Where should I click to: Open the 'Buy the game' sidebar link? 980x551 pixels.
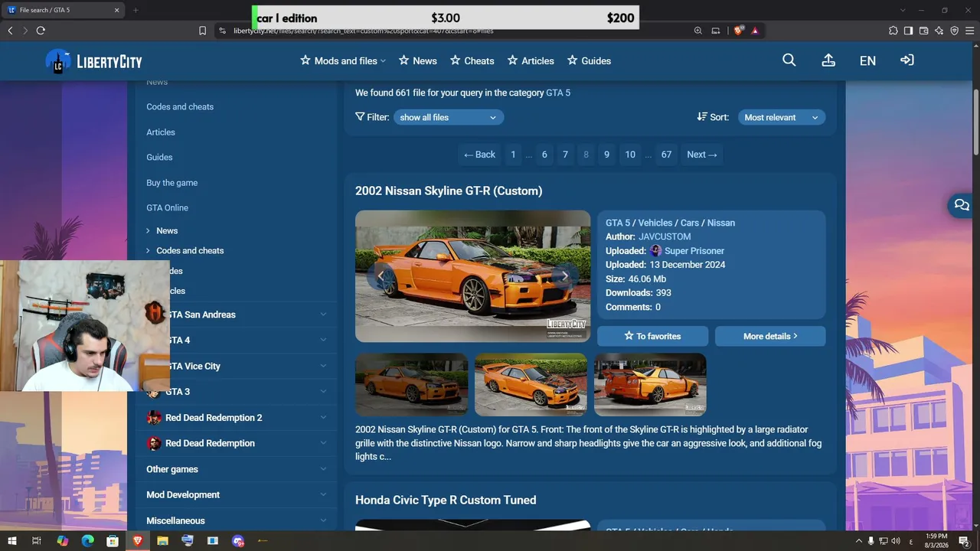click(x=172, y=183)
